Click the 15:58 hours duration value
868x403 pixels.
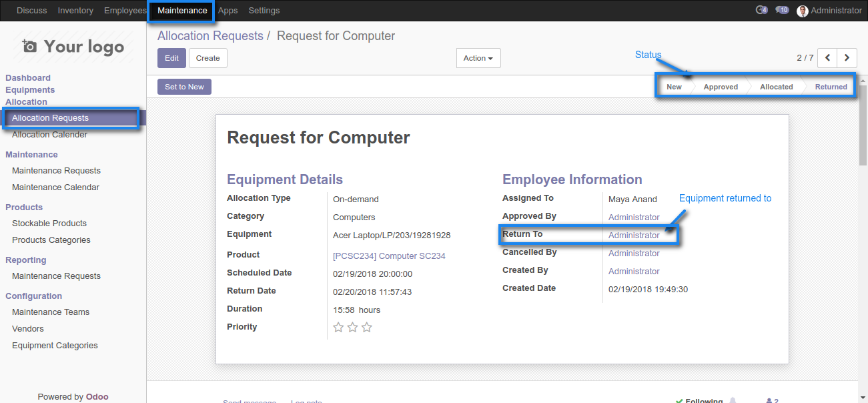356,310
